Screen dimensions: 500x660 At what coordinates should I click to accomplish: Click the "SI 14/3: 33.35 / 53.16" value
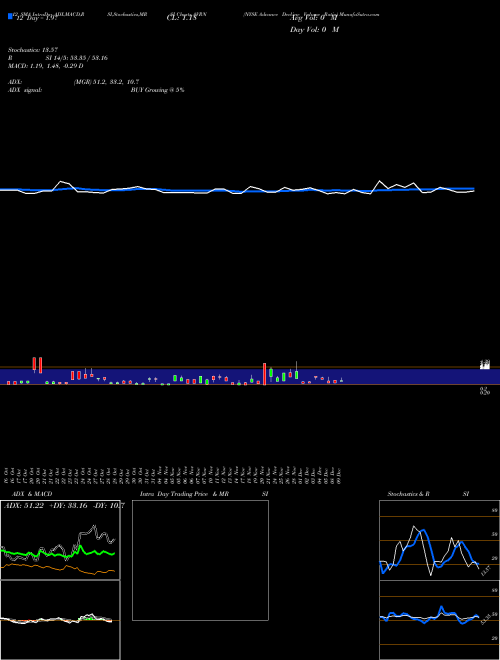[77, 58]
